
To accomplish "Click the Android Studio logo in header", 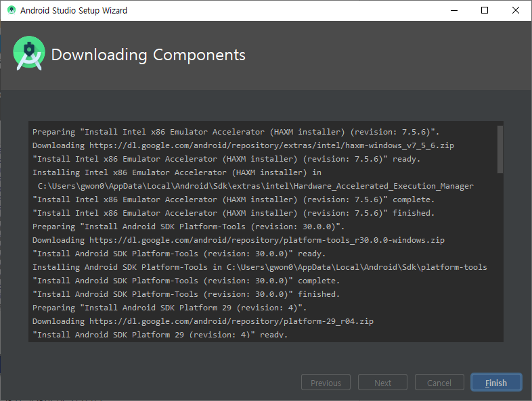I will pyautogui.click(x=29, y=53).
